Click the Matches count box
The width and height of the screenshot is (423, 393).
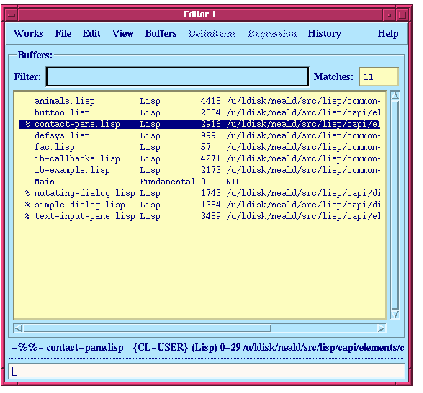pos(379,77)
